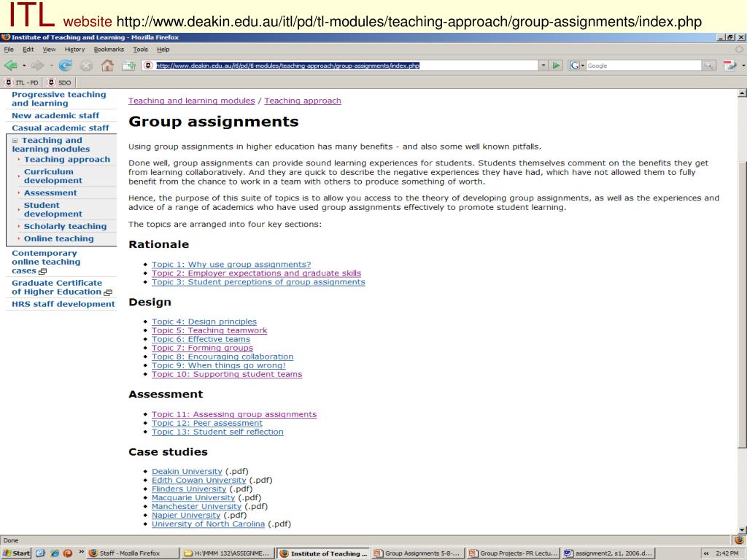Open the History menu
Viewport: 747px width, 560px height.
74,49
